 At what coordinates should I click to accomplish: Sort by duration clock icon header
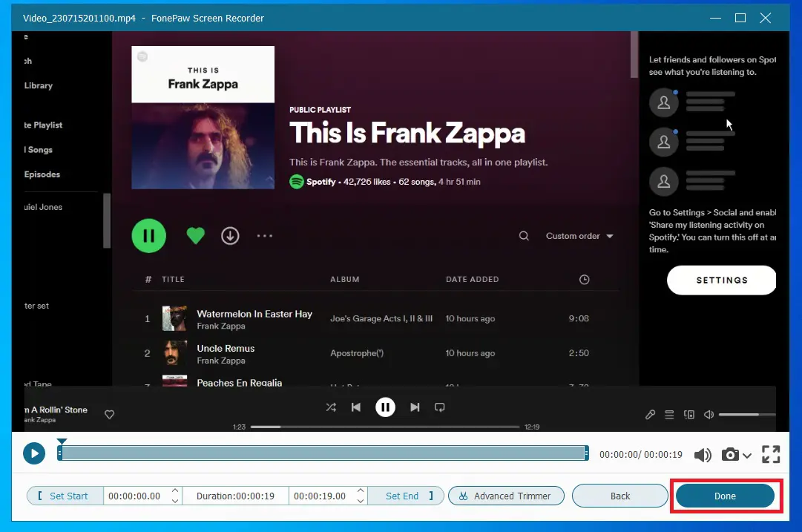[584, 279]
